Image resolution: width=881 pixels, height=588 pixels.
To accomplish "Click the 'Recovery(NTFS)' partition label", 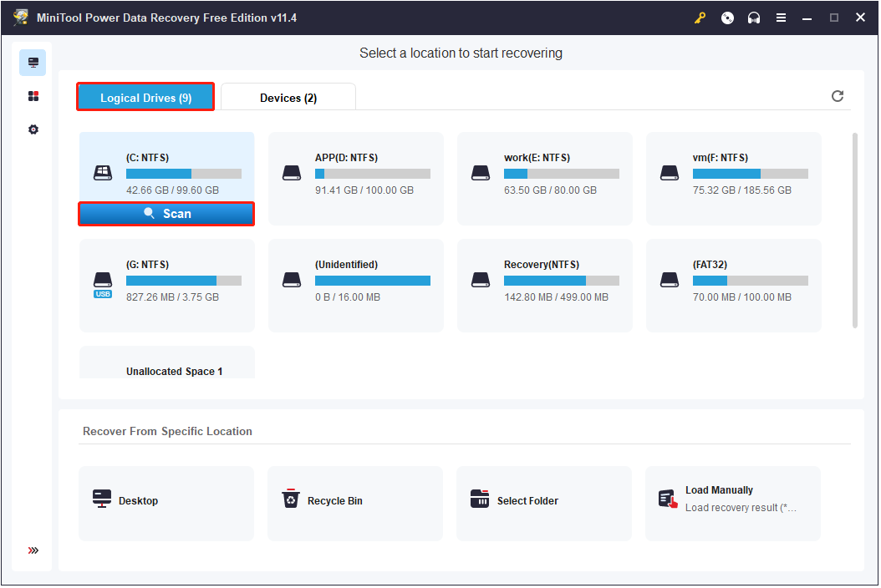I will (x=541, y=265).
